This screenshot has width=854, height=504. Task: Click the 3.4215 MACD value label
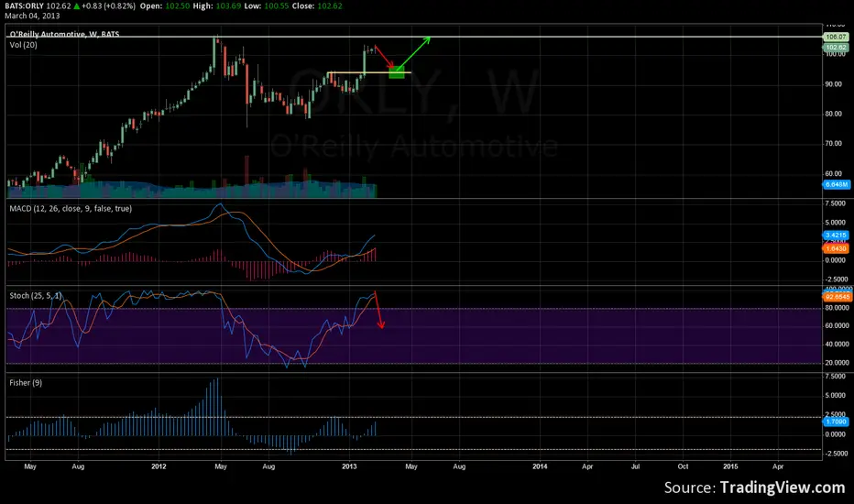[x=836, y=236]
